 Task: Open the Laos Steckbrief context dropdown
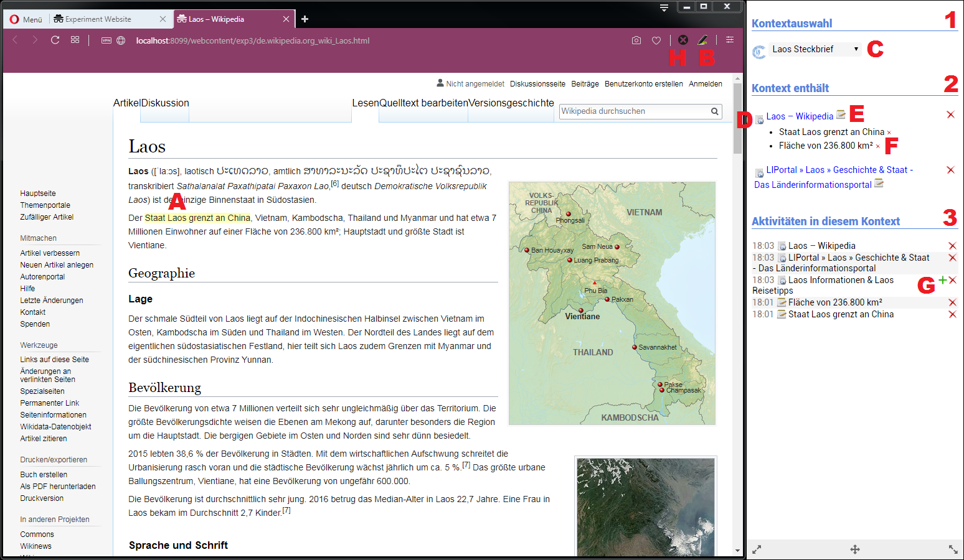(815, 49)
